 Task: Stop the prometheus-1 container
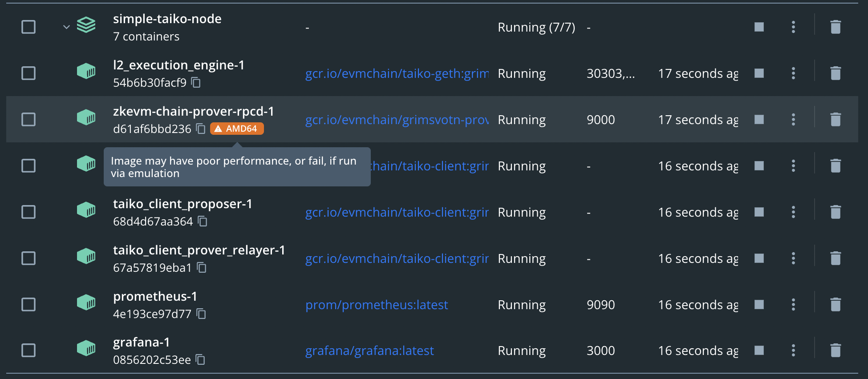coord(758,305)
